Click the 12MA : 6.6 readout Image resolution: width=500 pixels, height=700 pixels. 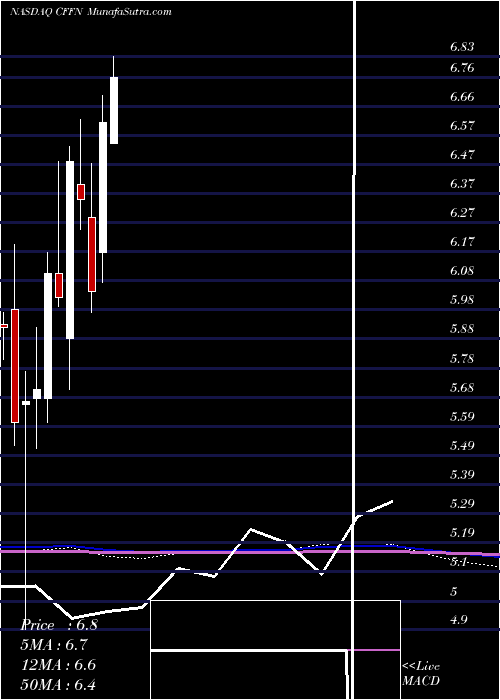pyautogui.click(x=58, y=665)
